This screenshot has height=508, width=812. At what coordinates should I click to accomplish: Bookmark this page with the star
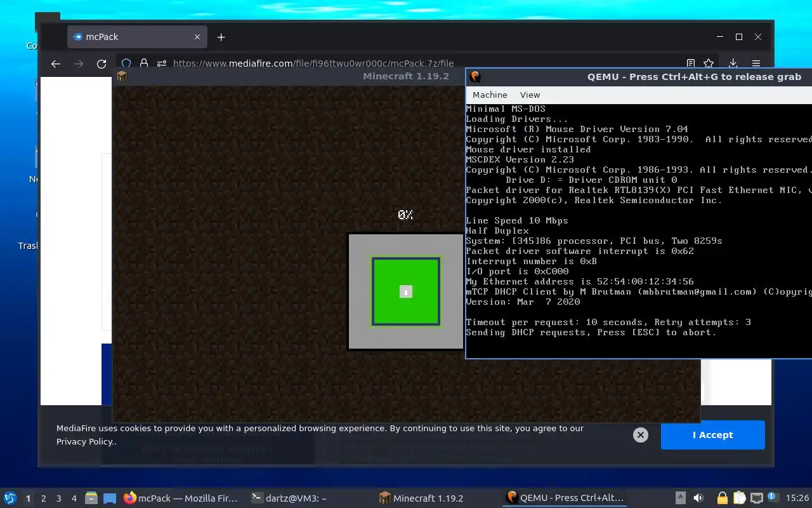[x=709, y=63]
